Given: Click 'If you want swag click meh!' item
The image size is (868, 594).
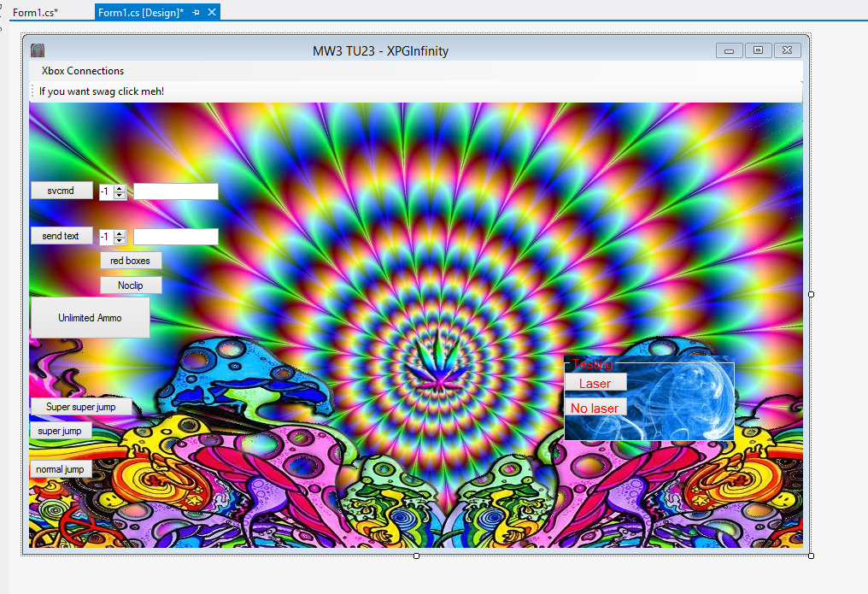Looking at the screenshot, I should coord(102,91).
